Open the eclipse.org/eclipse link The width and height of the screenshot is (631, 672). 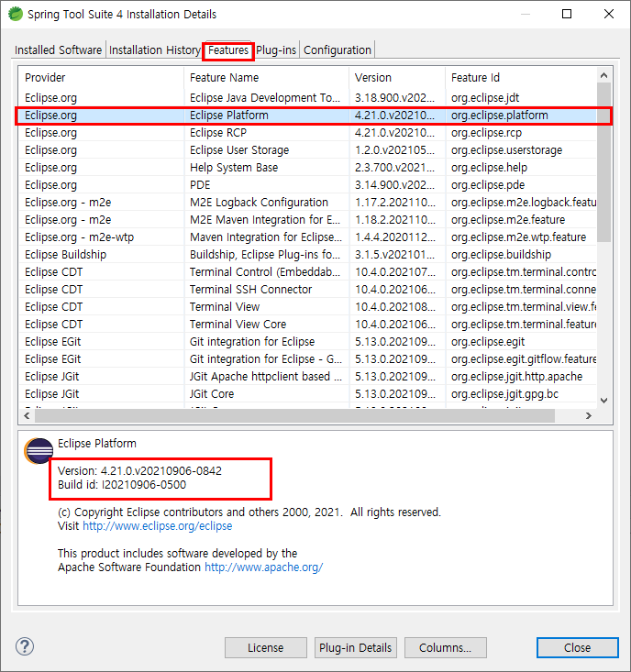pyautogui.click(x=158, y=526)
